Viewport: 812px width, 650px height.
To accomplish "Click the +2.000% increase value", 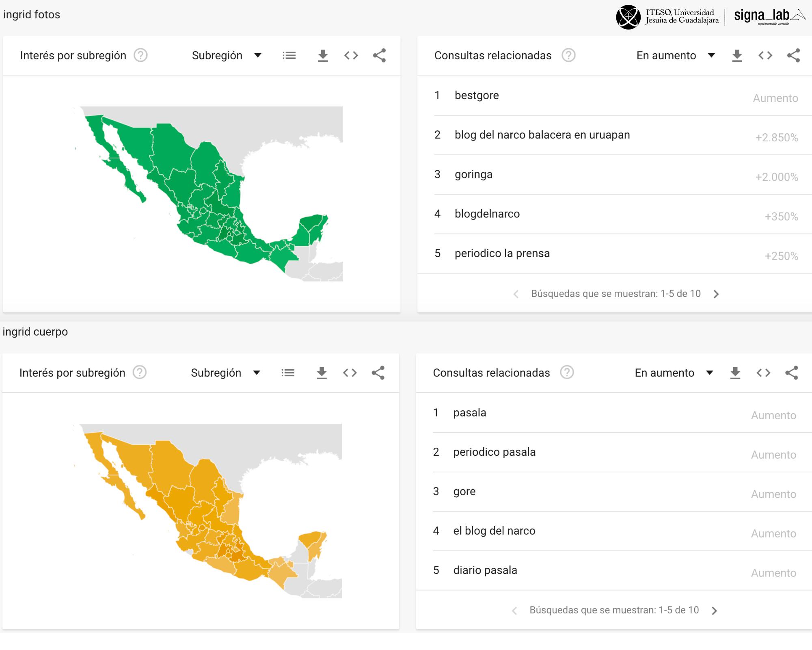I will (x=777, y=177).
